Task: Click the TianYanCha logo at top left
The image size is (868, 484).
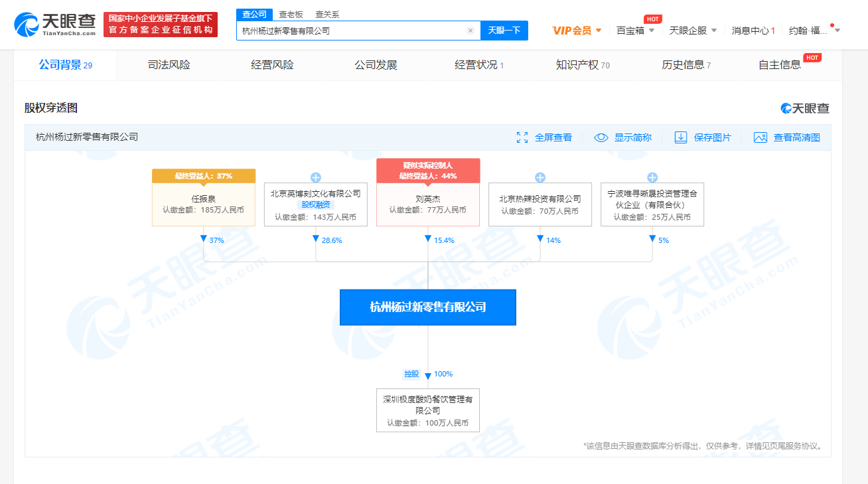Action: 55,25
